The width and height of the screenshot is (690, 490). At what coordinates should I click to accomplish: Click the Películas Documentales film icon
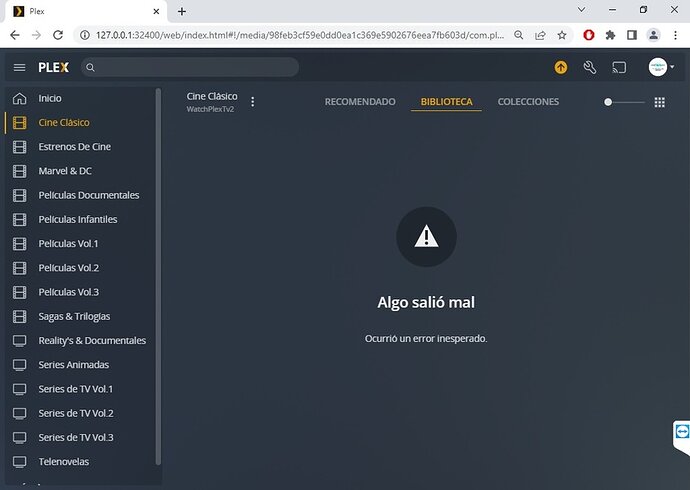19,195
